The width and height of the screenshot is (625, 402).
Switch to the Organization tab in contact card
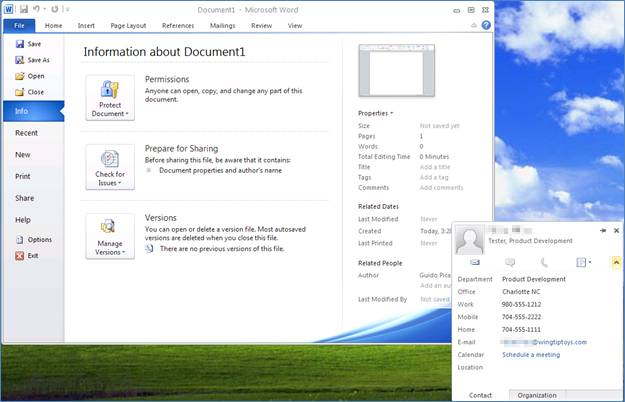pyautogui.click(x=537, y=395)
